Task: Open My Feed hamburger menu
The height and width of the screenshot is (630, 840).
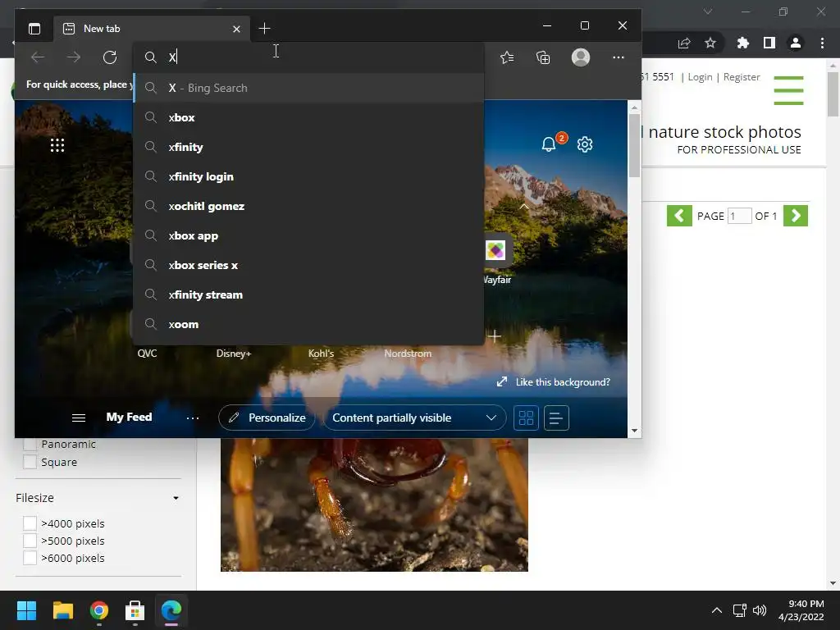Action: pos(79,418)
